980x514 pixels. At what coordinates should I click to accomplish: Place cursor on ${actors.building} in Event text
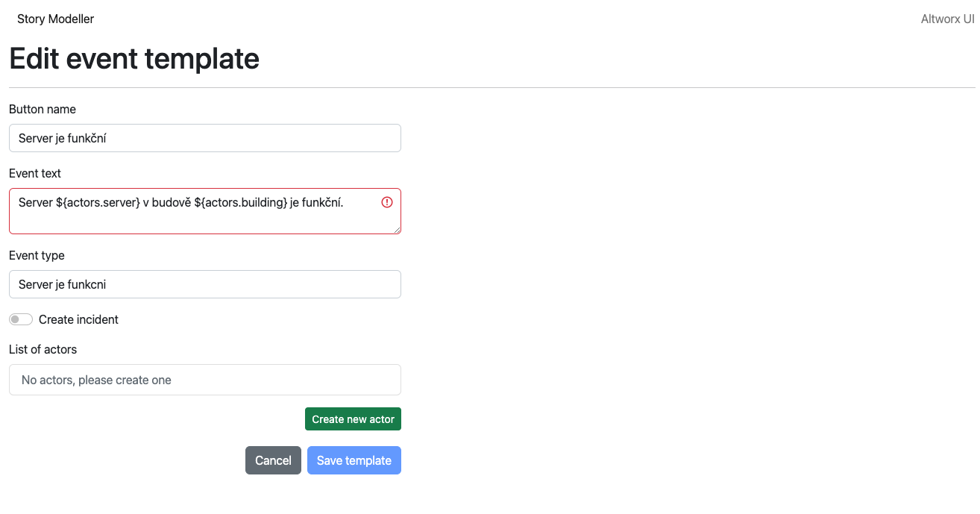pyautogui.click(x=241, y=202)
